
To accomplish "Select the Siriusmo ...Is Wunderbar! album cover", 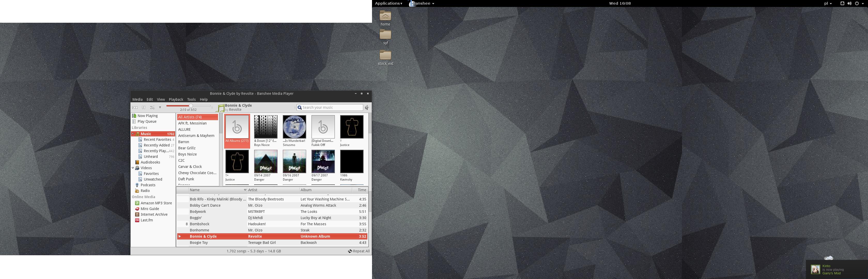I will point(295,127).
